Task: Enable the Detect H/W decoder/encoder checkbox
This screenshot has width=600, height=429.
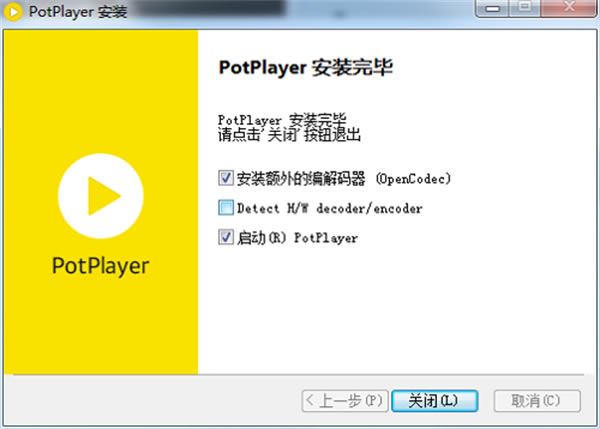Action: pos(225,209)
